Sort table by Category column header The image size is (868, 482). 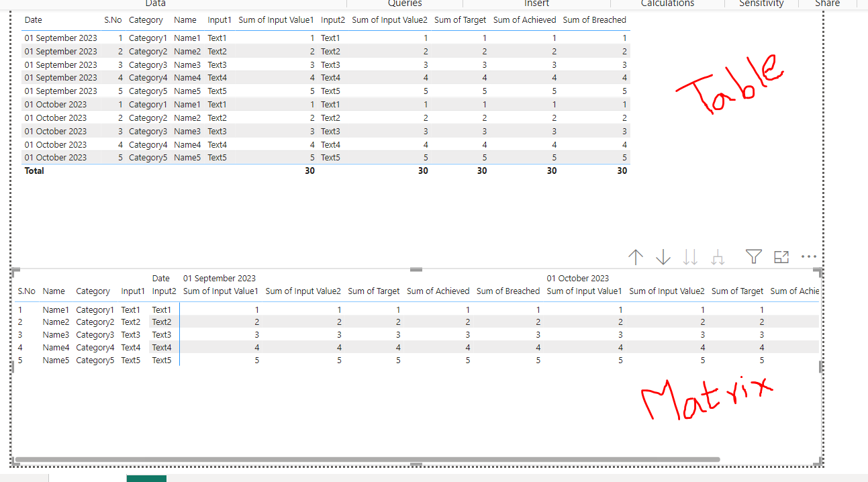pyautogui.click(x=146, y=20)
